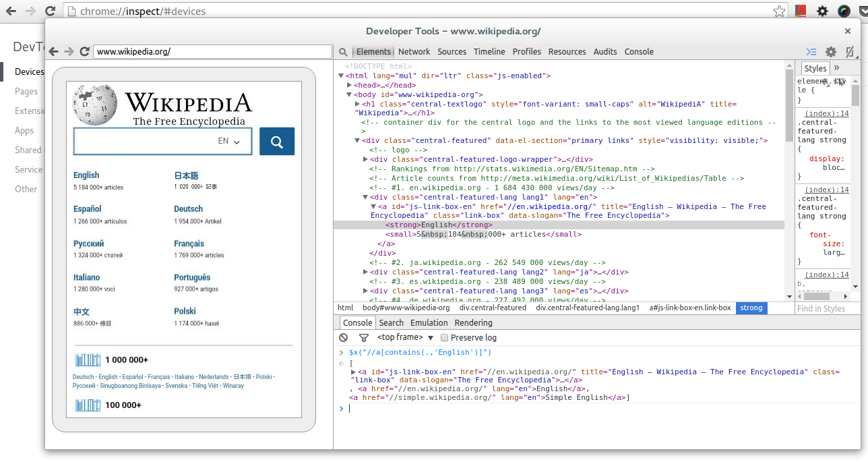Click the screencast URL field showing www.wikipedia.org/
The height and width of the screenshot is (462, 868).
pyautogui.click(x=212, y=51)
